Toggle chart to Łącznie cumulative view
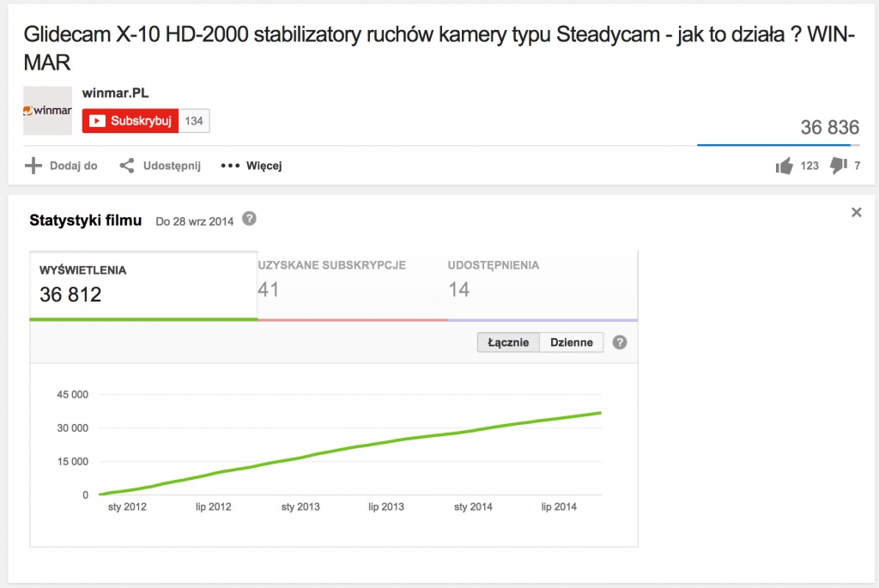The image size is (879, 588). coord(508,342)
